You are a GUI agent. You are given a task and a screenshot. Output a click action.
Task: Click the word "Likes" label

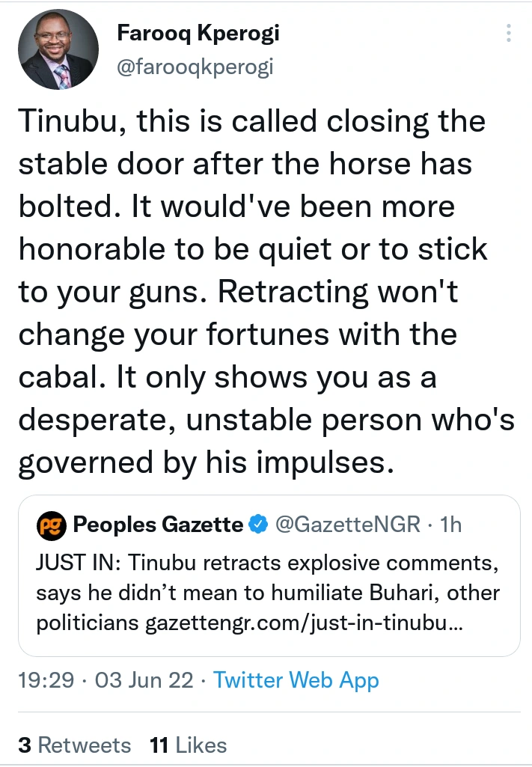(200, 745)
